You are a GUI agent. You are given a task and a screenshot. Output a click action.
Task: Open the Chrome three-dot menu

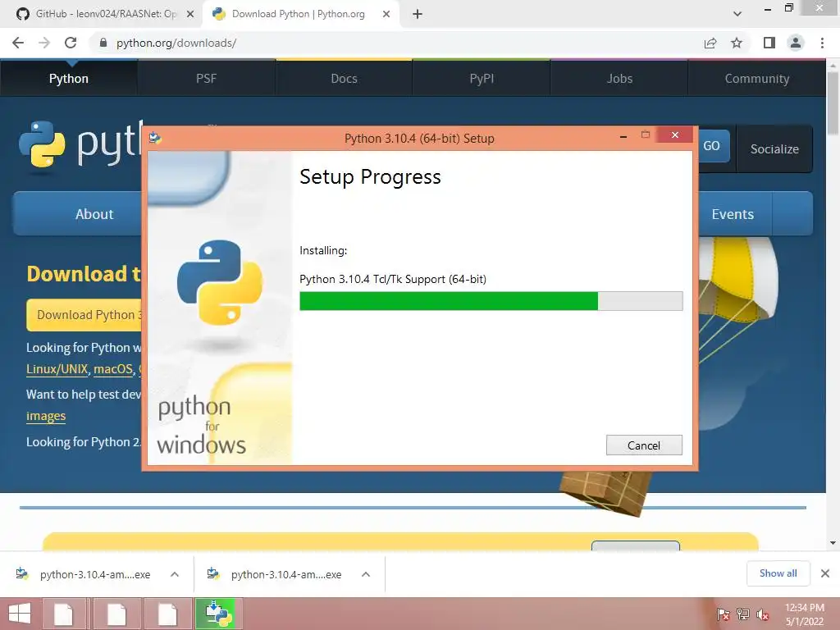(822, 43)
